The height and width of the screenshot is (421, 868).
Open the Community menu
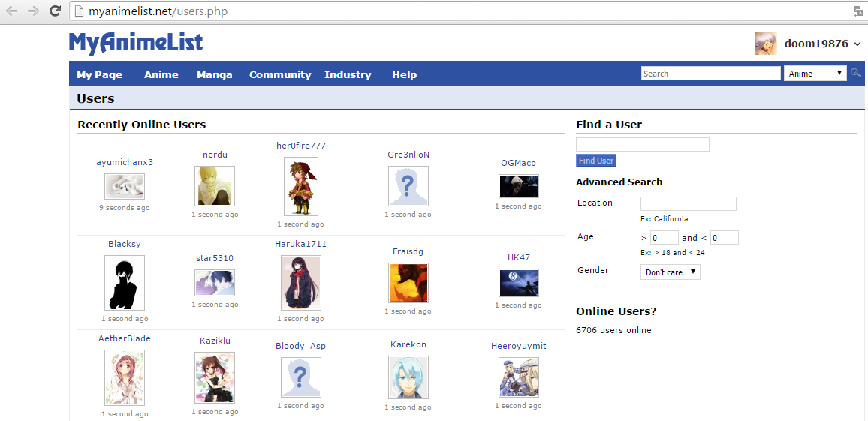coord(280,75)
